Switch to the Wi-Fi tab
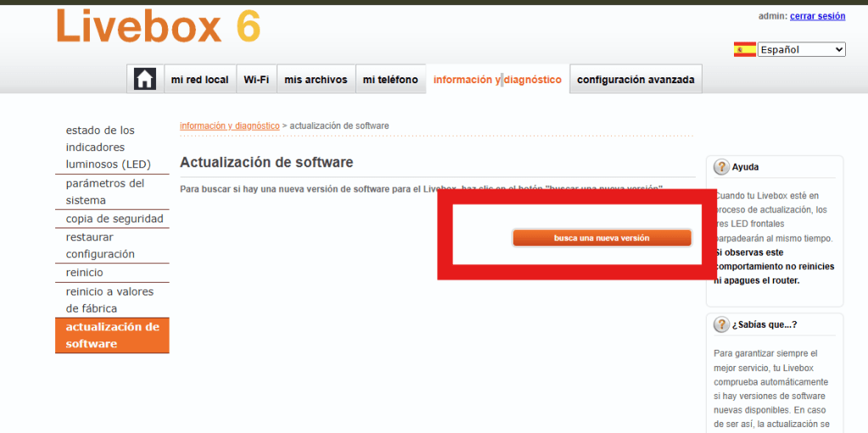Viewport: 868px width, 433px height. (x=256, y=80)
